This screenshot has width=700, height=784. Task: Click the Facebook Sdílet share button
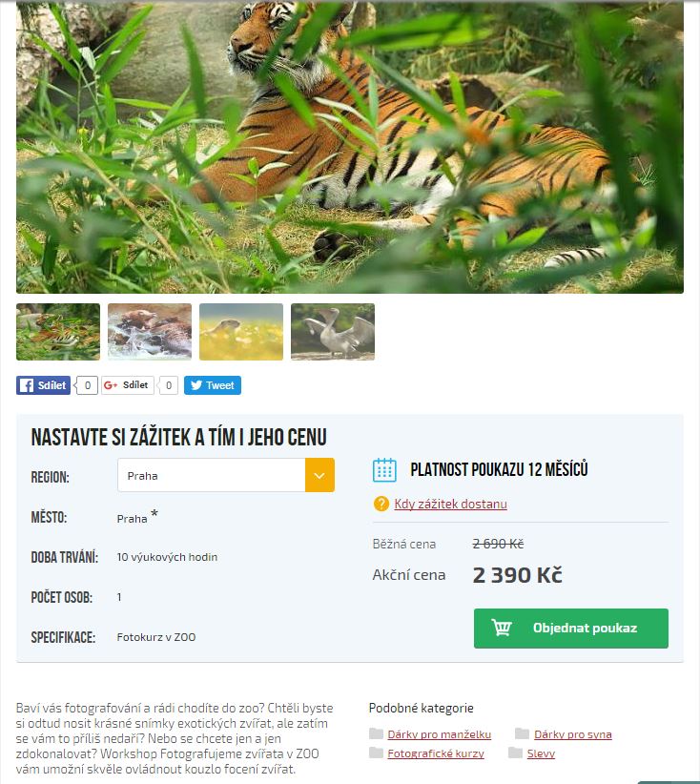[x=43, y=385]
